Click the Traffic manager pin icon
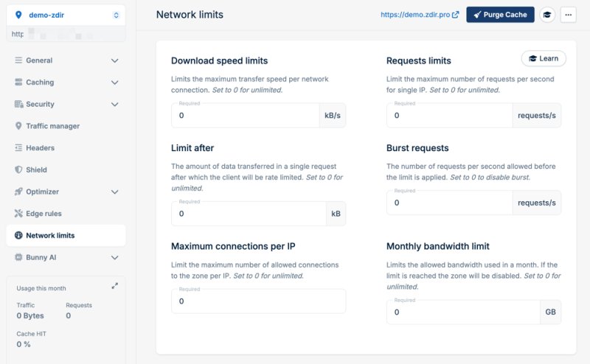The width and height of the screenshot is (590, 364). pos(18,125)
